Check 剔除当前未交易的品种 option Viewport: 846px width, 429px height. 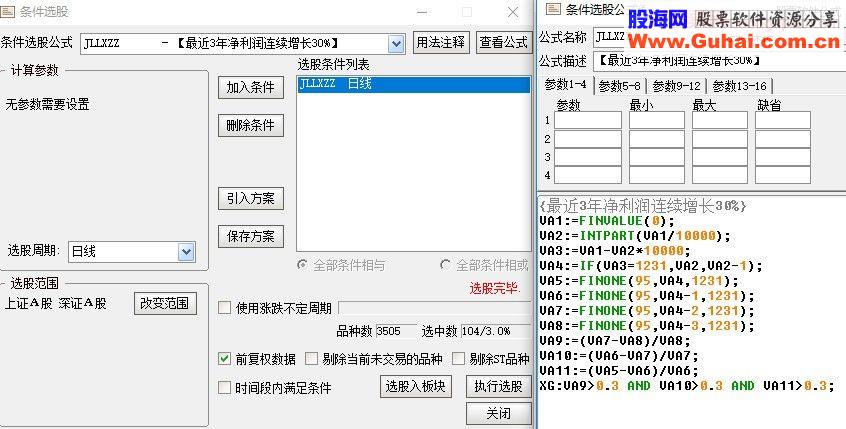point(311,359)
